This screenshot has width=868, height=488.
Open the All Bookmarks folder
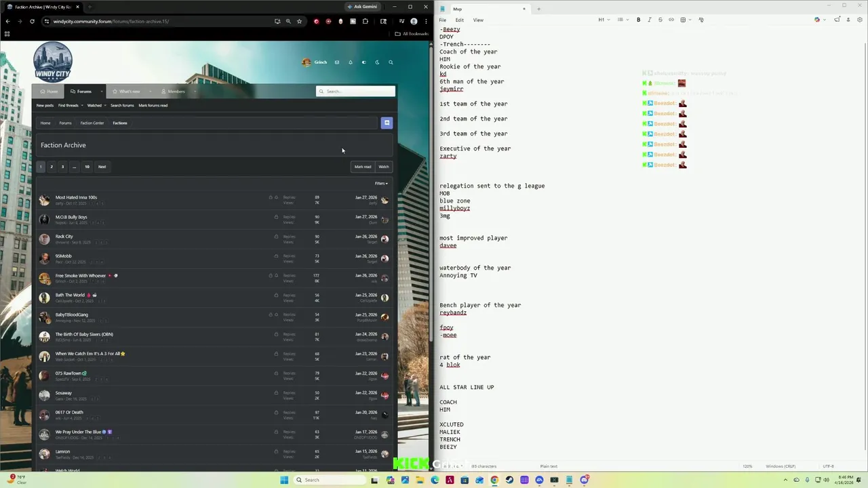click(412, 33)
